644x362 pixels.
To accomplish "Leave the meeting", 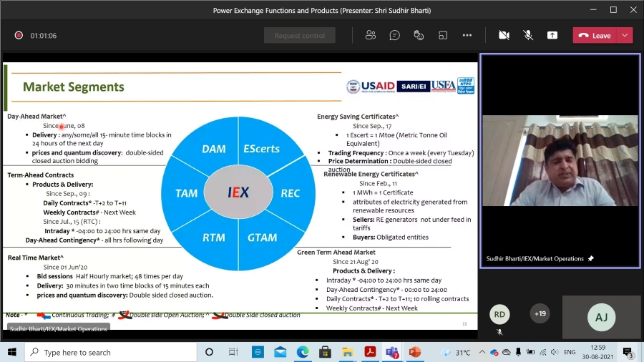I will click(x=595, y=35).
